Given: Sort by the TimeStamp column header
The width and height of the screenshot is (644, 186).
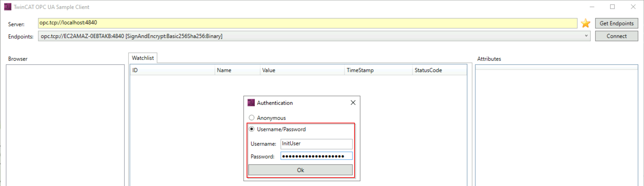Looking at the screenshot, I should point(378,70).
